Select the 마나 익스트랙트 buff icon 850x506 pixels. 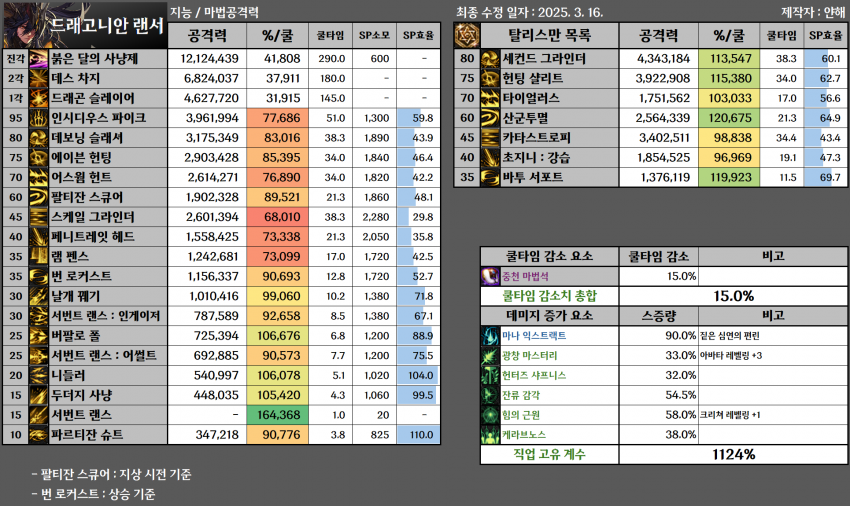490,336
